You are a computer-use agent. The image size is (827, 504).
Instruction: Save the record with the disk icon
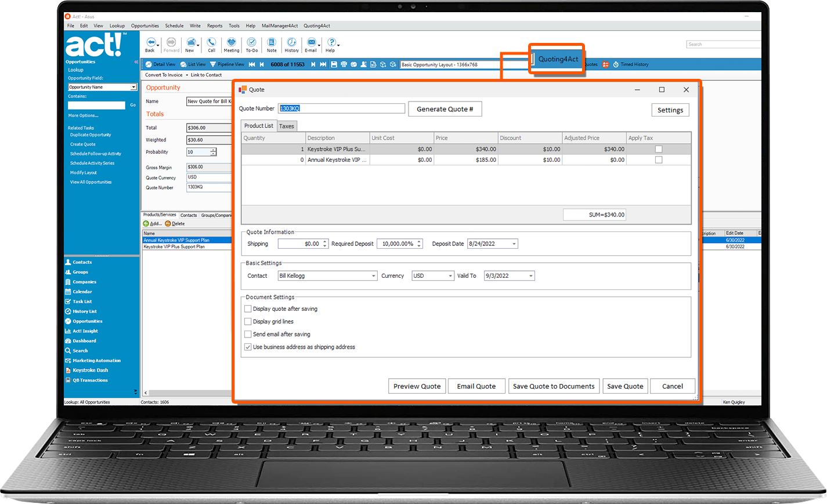(334, 64)
